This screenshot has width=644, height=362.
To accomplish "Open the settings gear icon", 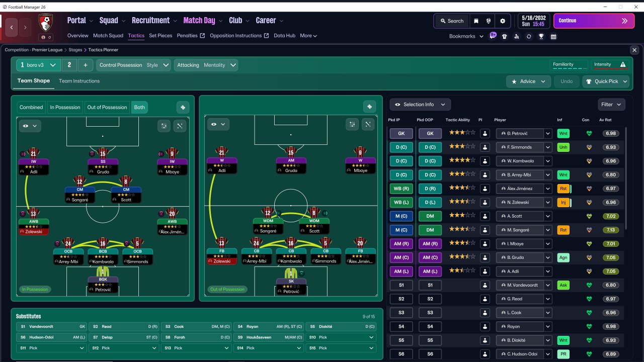I will [502, 21].
